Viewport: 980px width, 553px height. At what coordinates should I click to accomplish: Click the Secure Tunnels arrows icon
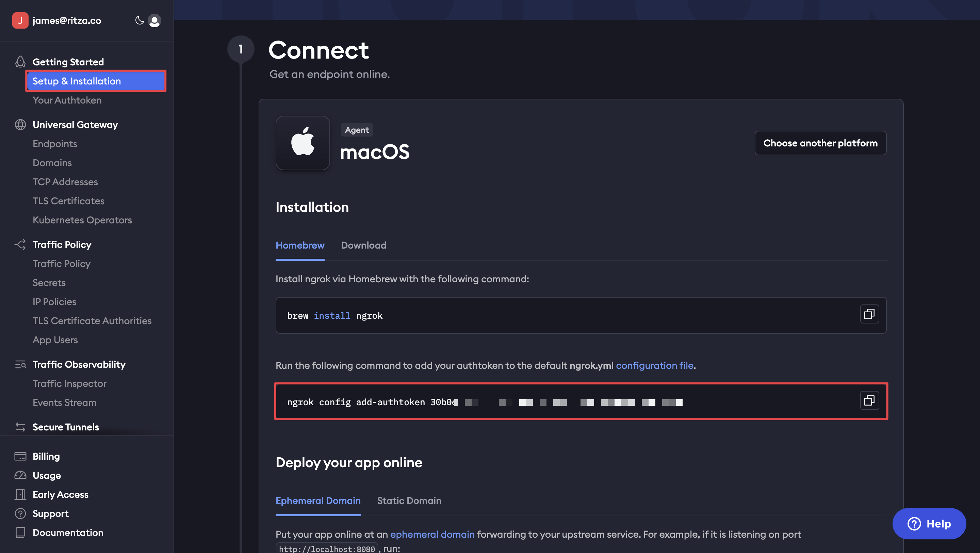20,427
